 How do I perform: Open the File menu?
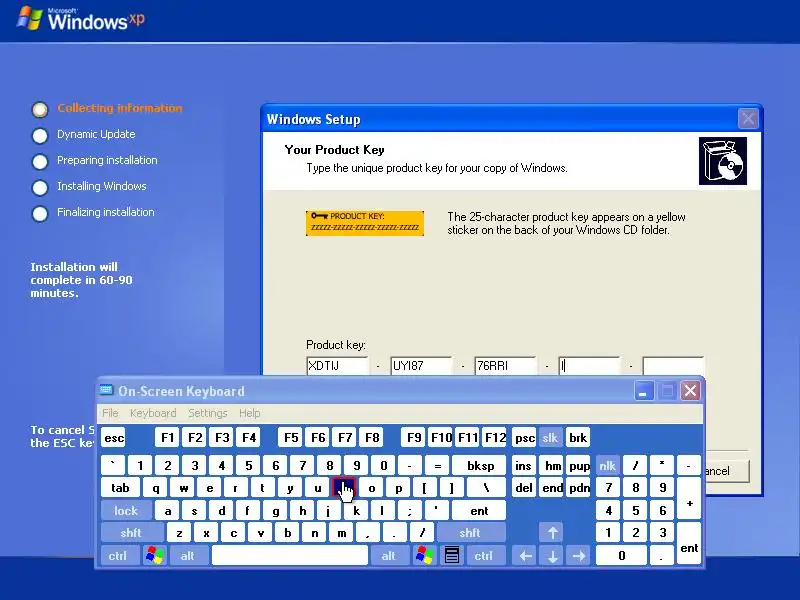[110, 413]
